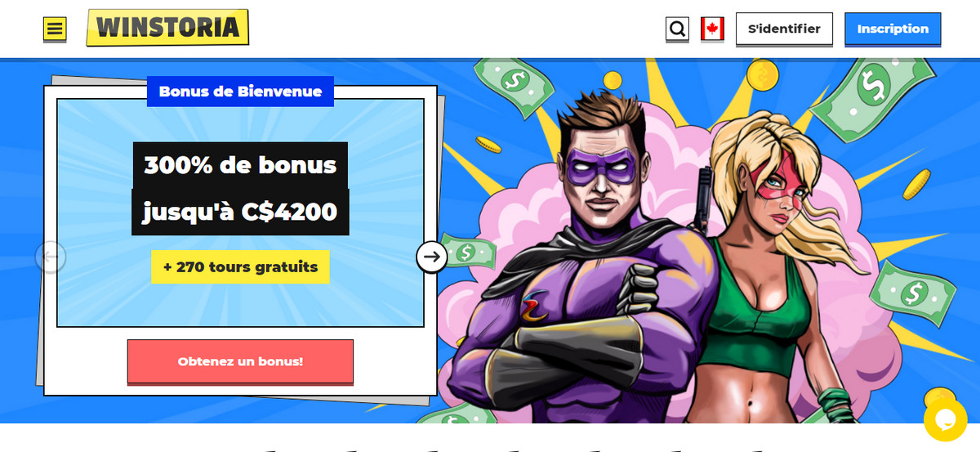Go to previous slide with left arrow

[51, 257]
